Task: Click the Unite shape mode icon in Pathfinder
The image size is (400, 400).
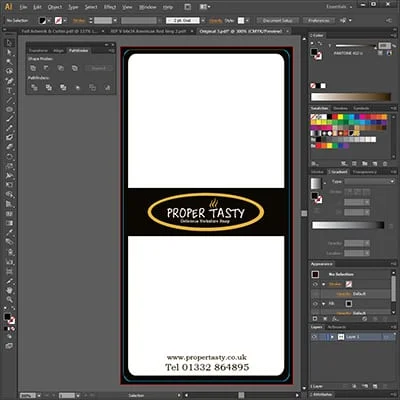Action: 33,68
